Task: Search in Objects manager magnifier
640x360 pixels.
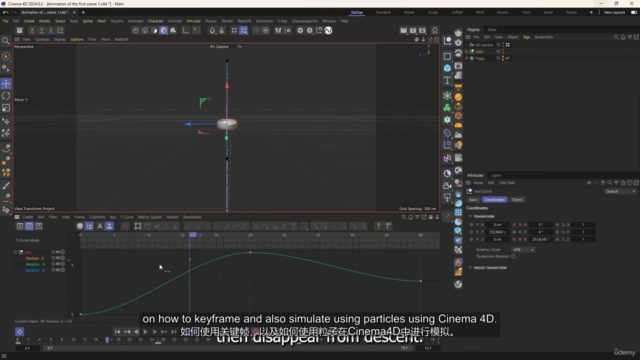Action: click(616, 37)
